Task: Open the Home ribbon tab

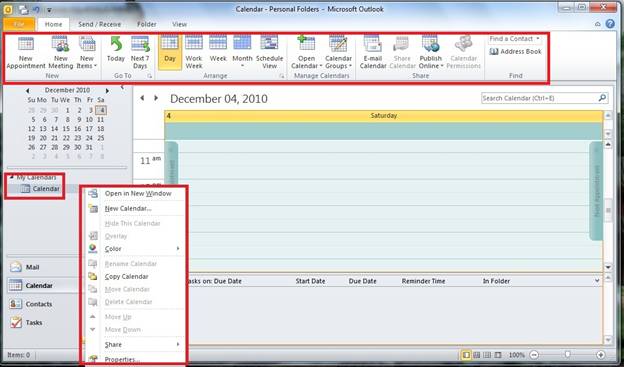Action: tap(53, 24)
